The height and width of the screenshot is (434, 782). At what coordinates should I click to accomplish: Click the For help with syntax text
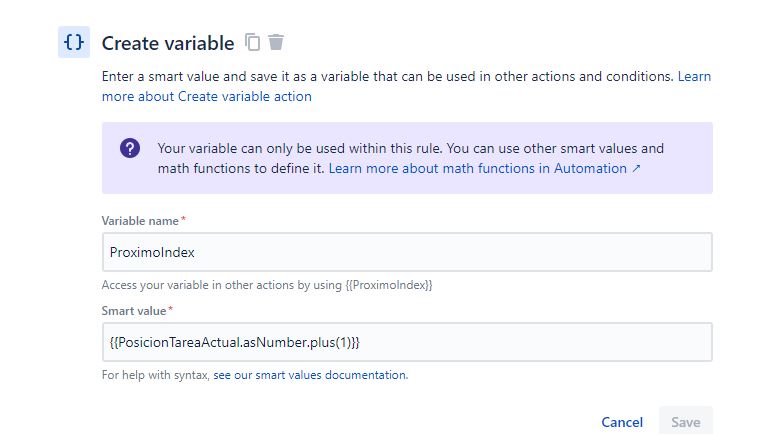tap(156, 375)
